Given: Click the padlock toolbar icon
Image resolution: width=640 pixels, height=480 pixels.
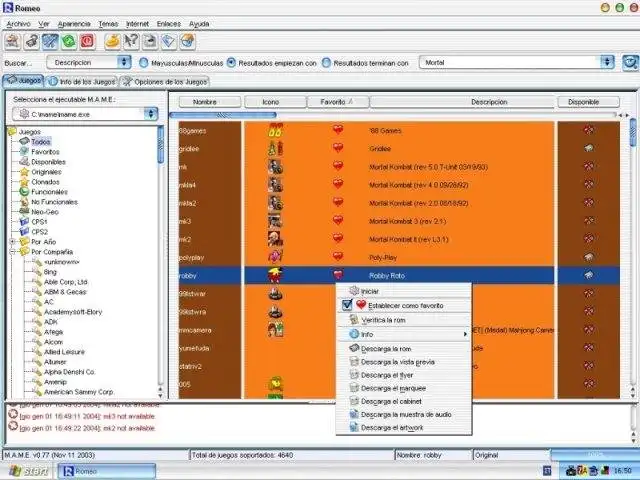Looking at the screenshot, I should click(31, 42).
